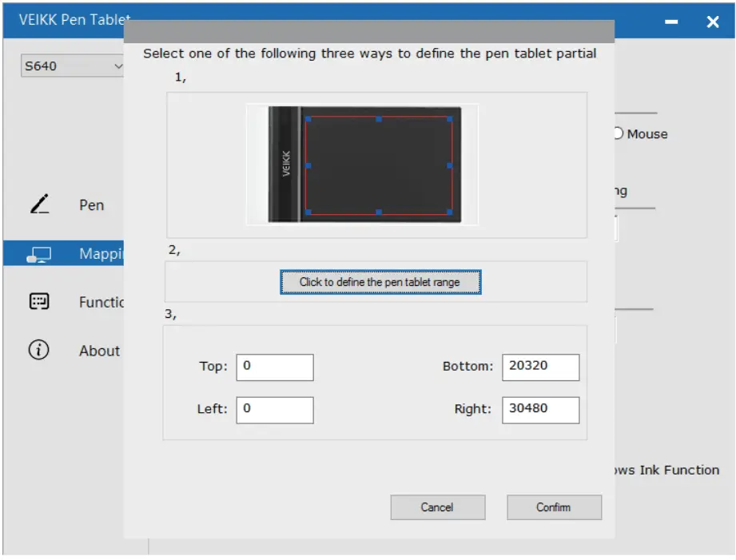The height and width of the screenshot is (560, 736).
Task: Click the Mapping monitor icon
Action: pyautogui.click(x=39, y=254)
